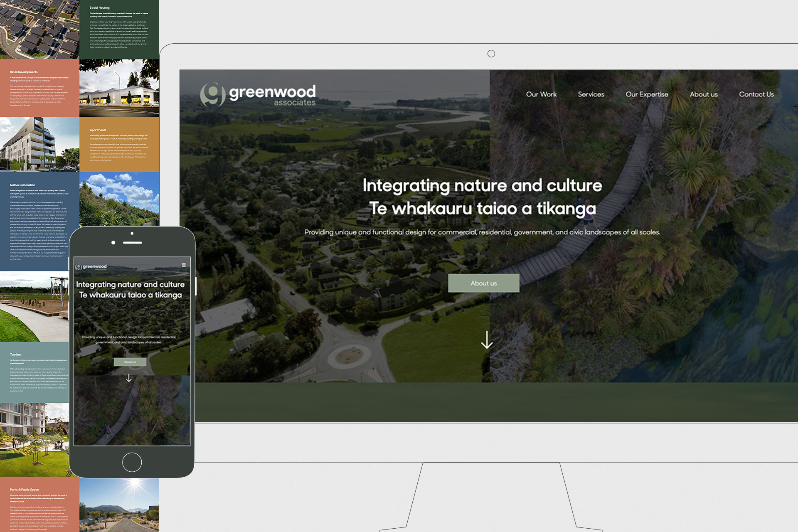Viewport: 798px width, 532px height.
Task: Click the green About us button on desktop
Action: click(x=483, y=283)
